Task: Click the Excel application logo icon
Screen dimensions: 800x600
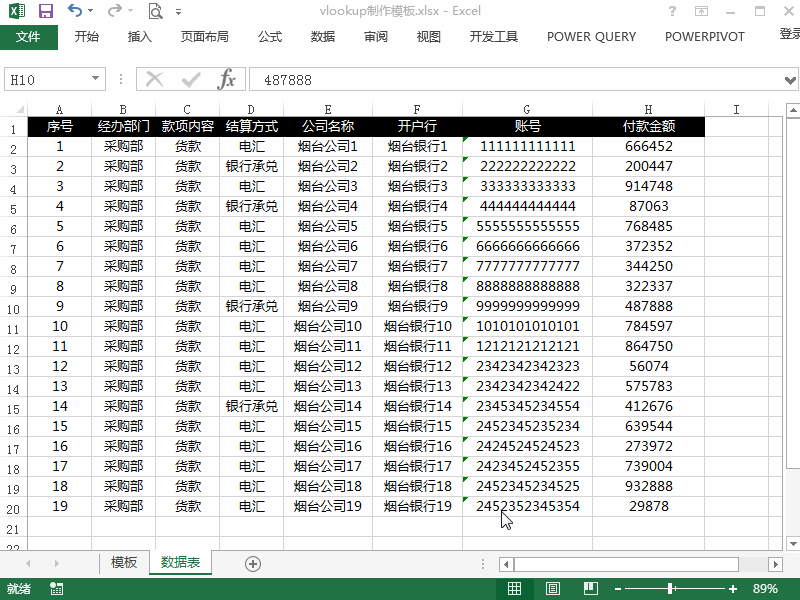Action: [x=17, y=11]
